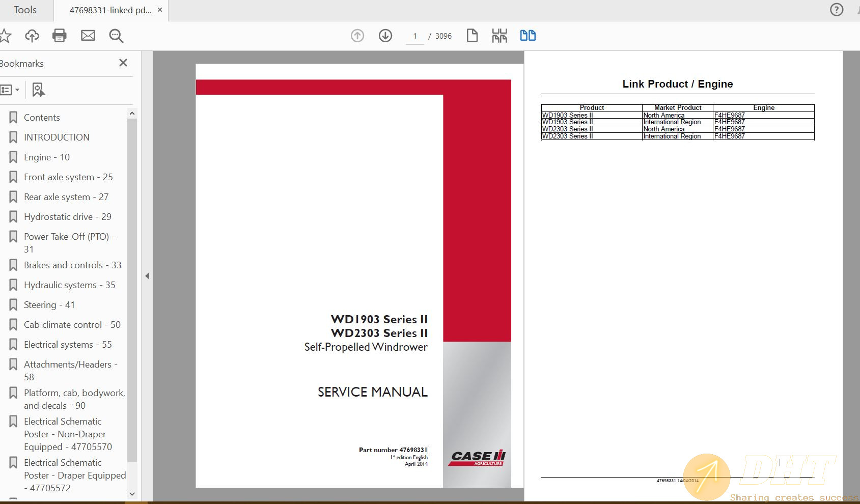Click the Case IH Agriculture logo
Viewport: 860px width, 504px height.
(x=478, y=458)
